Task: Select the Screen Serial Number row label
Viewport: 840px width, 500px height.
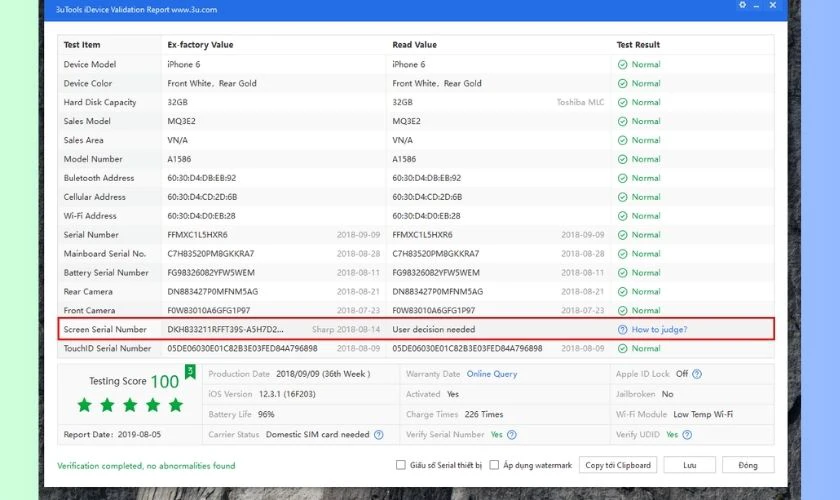Action: click(105, 330)
